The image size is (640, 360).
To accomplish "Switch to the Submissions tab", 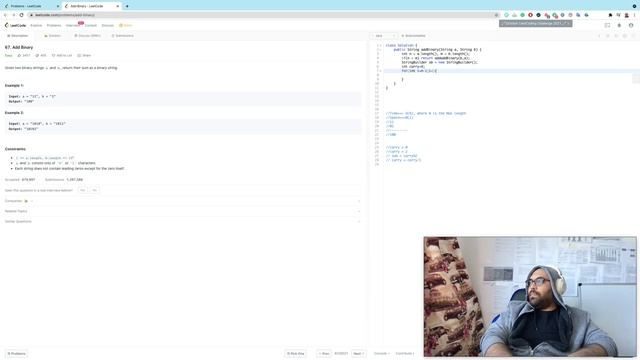I will click(x=122, y=36).
